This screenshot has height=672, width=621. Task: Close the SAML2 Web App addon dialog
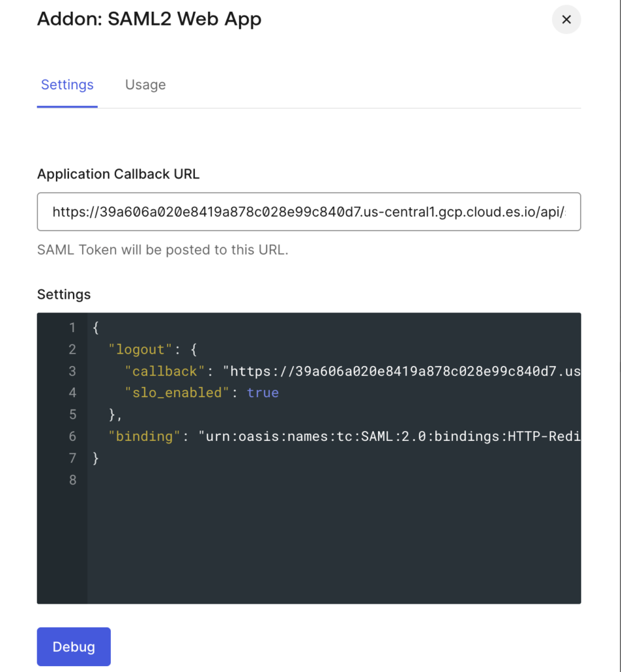(566, 20)
